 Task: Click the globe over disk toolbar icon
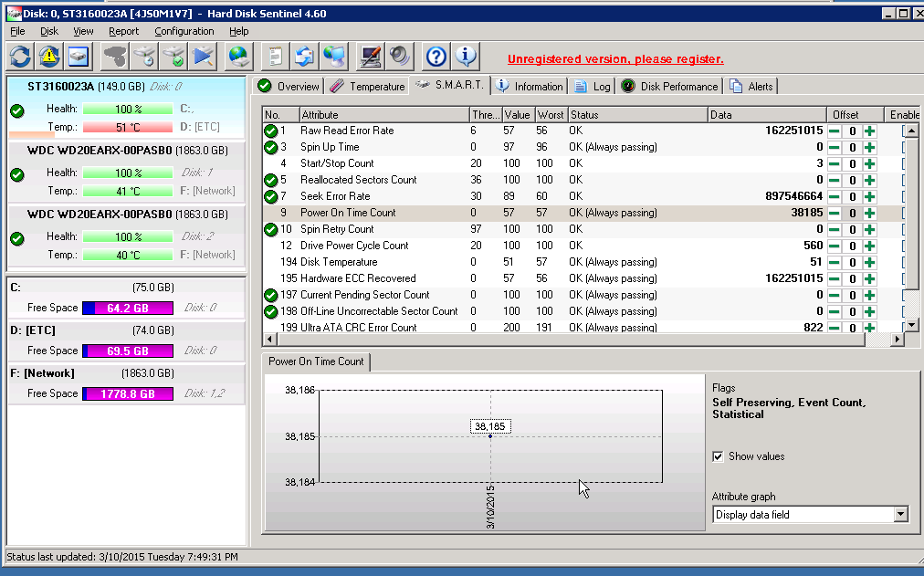pyautogui.click(x=239, y=58)
